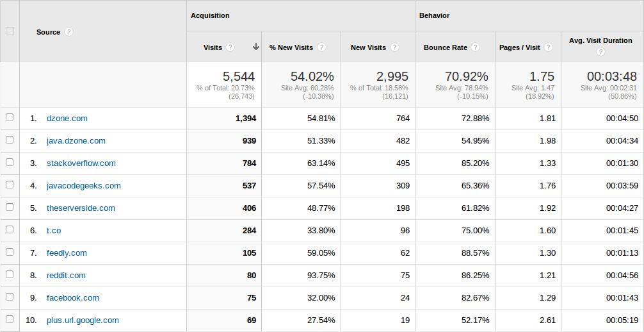
Task: Check the box for javacodegeeks.com row
Action: 10,185
